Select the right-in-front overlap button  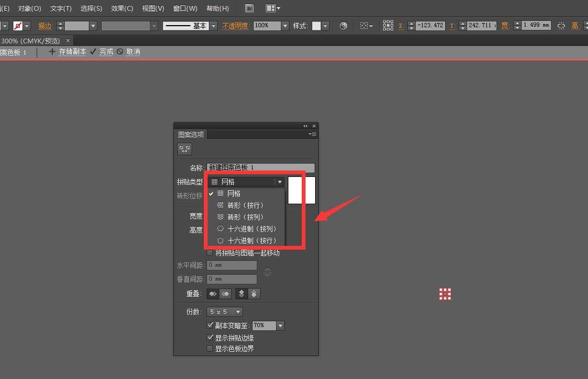click(x=225, y=294)
